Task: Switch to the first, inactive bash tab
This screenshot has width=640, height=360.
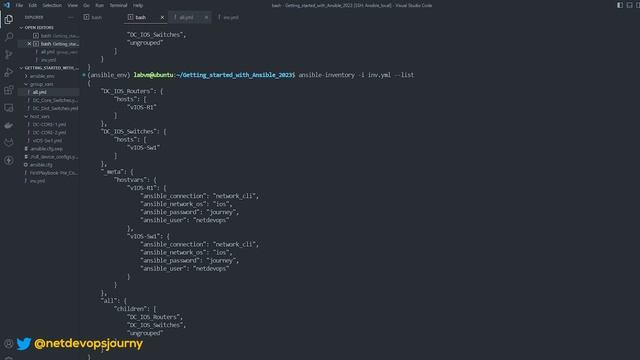Action: (x=97, y=18)
